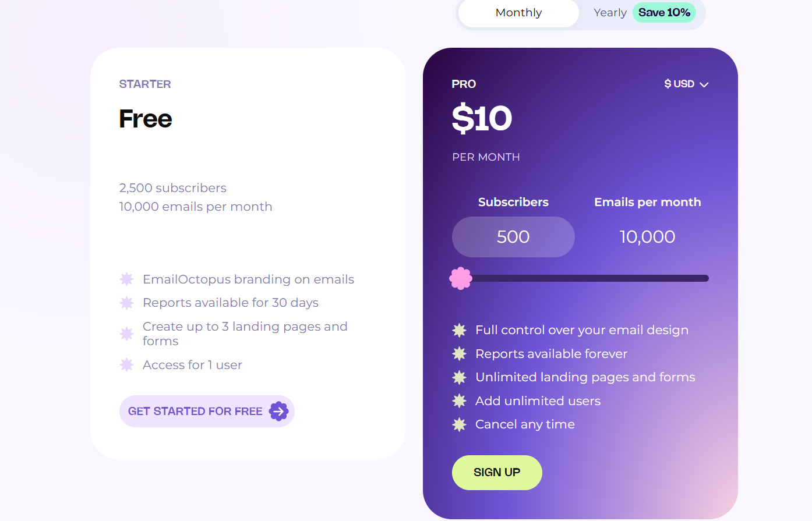Click the icon beside Full control over email design
This screenshot has height=521, width=812.
(x=460, y=330)
